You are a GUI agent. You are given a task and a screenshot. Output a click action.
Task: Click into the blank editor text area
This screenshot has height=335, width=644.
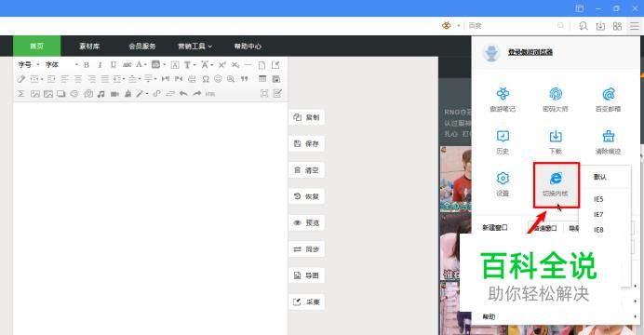(x=151, y=218)
